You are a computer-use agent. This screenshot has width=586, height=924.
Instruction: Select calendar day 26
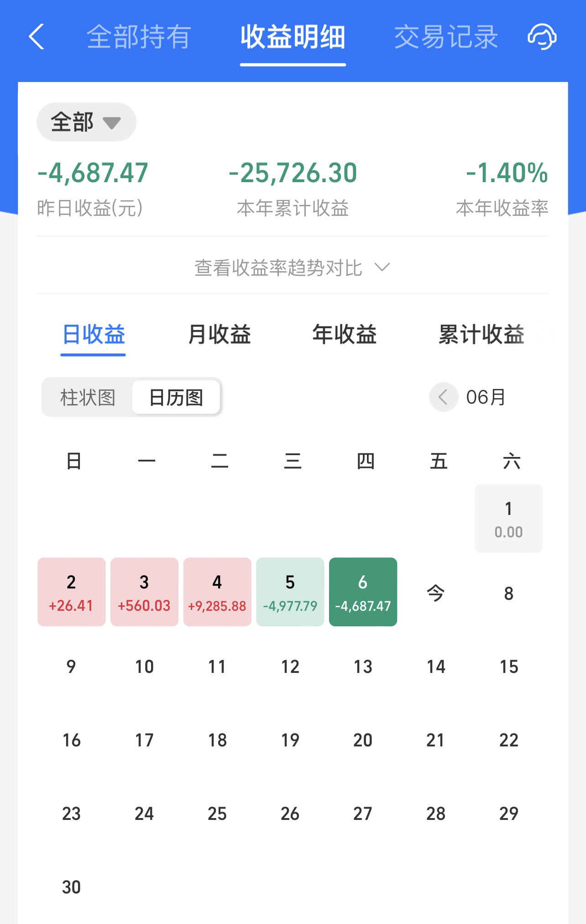point(290,814)
